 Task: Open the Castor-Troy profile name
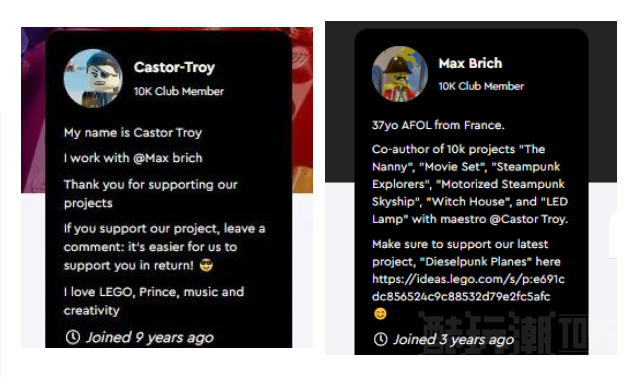[174, 67]
